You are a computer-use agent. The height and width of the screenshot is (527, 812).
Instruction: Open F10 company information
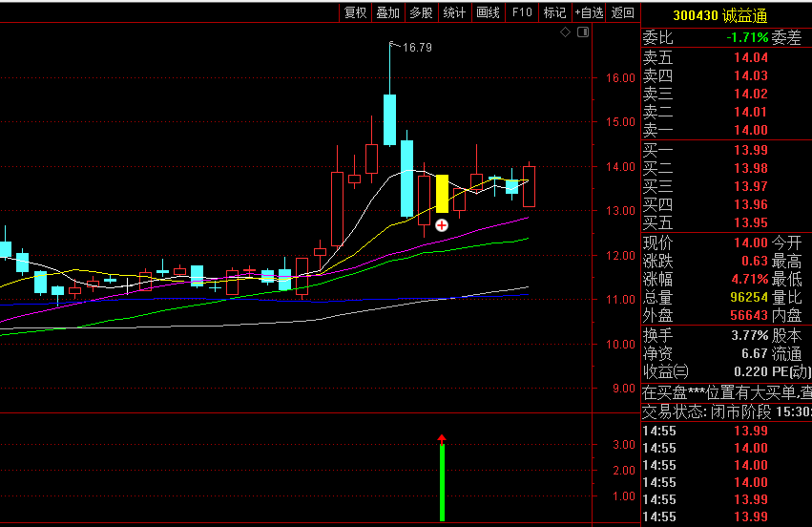pyautogui.click(x=521, y=12)
